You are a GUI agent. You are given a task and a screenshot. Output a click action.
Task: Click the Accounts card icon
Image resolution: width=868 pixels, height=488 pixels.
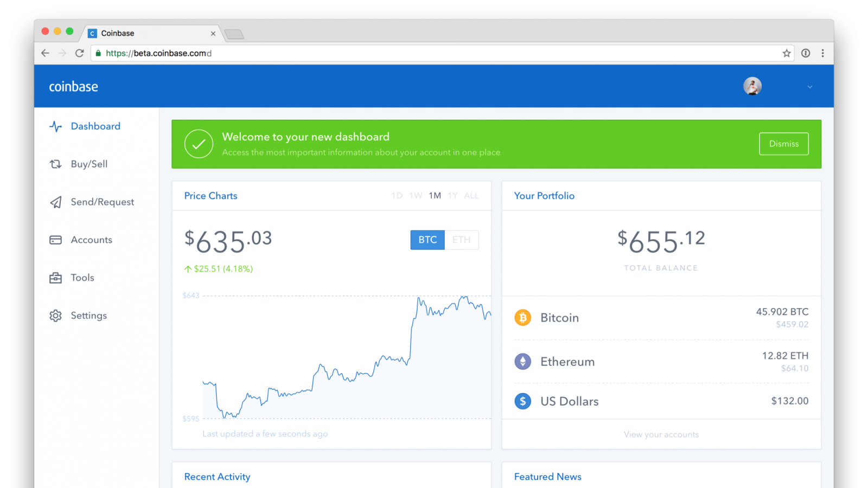click(x=55, y=240)
